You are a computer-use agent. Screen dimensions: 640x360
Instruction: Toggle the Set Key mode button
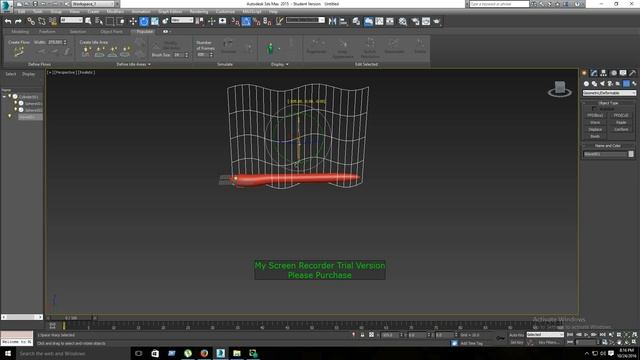tap(516, 342)
